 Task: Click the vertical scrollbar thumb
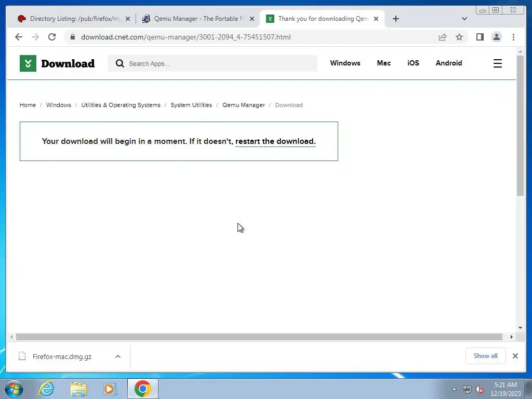coord(520,126)
